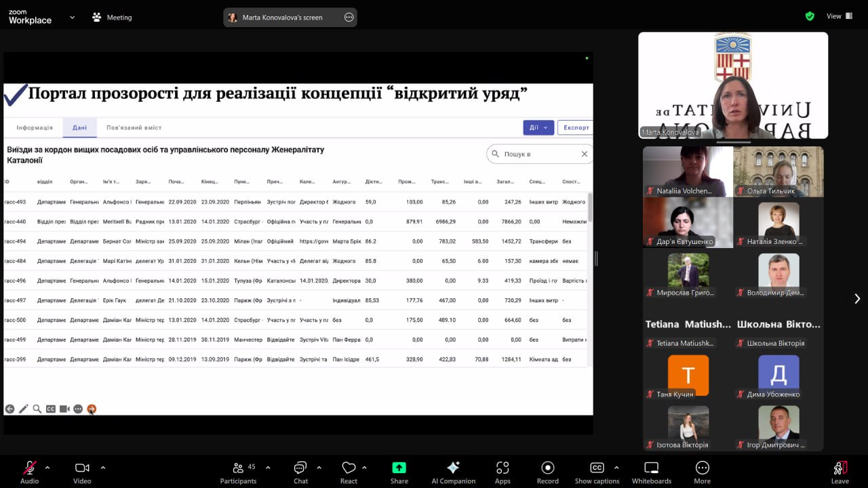Click table scrollbar on right side

[x=589, y=207]
